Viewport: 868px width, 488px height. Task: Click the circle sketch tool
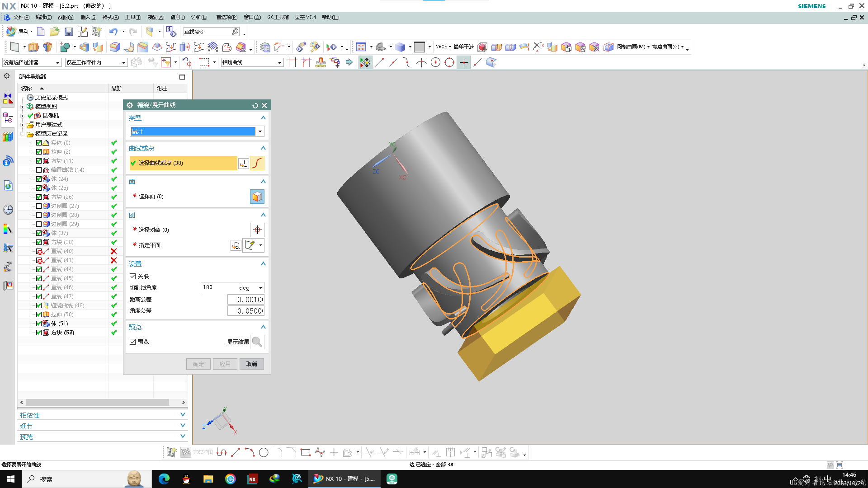[x=264, y=452]
